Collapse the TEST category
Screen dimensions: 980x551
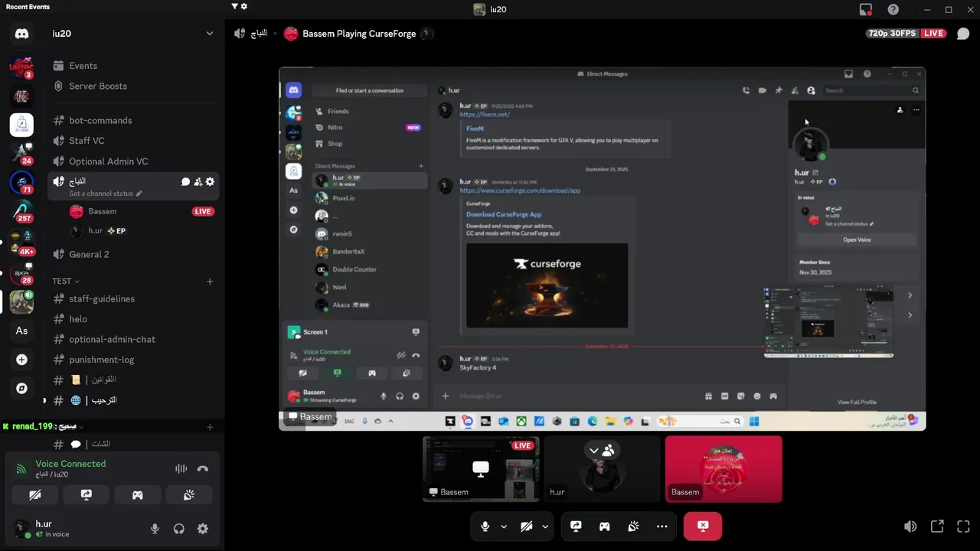pyautogui.click(x=66, y=281)
